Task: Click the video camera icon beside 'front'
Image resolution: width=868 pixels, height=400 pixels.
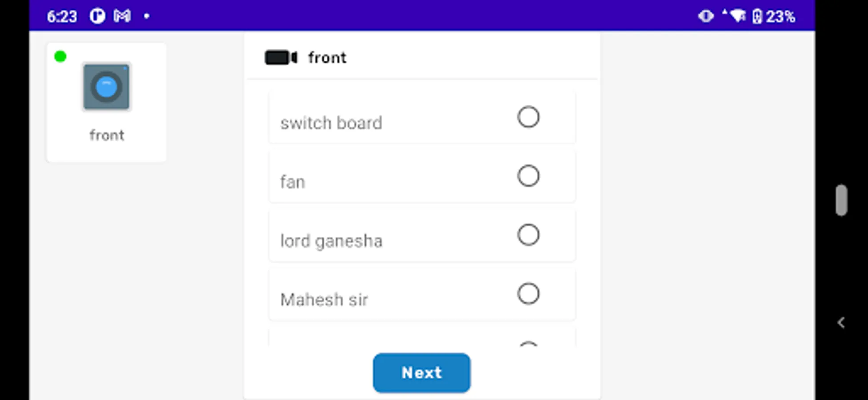Action: click(280, 57)
